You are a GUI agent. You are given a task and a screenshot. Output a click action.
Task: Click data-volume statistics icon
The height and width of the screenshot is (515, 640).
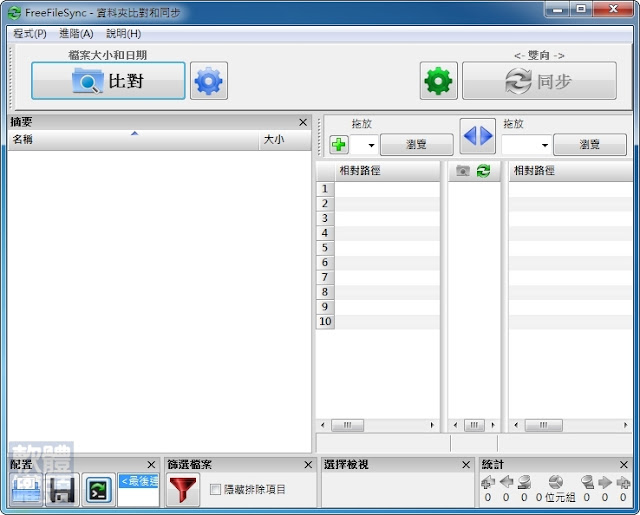click(556, 482)
